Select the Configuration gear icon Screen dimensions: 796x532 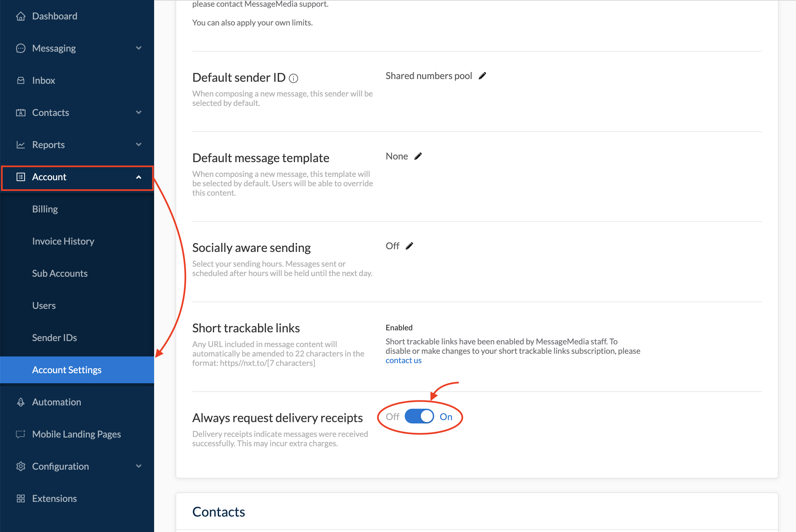[x=21, y=466]
